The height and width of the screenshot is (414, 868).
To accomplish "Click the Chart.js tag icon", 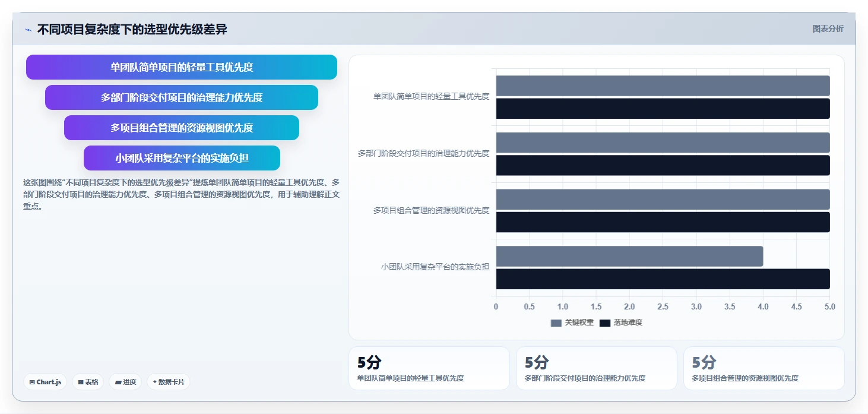I will 32,383.
